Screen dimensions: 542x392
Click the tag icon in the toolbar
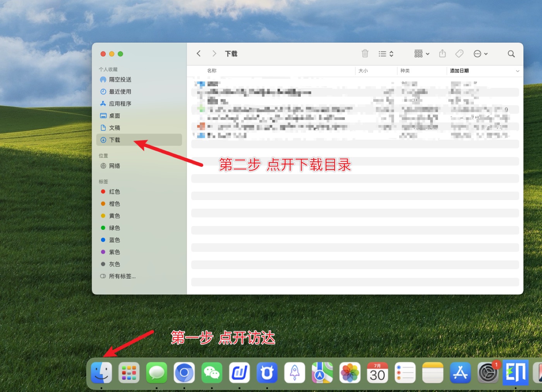(460, 53)
